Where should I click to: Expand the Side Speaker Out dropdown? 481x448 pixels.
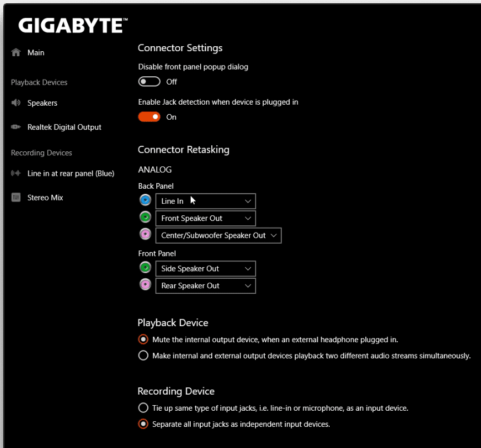point(206,269)
